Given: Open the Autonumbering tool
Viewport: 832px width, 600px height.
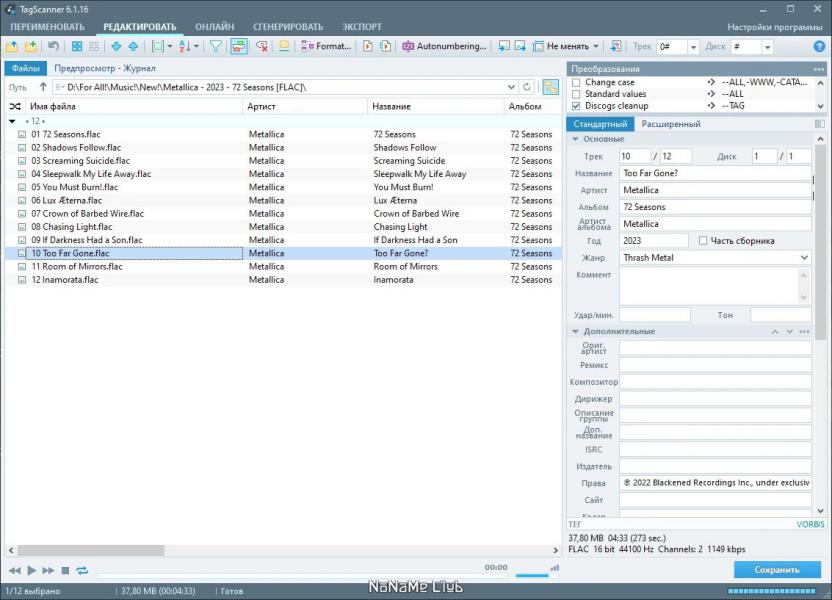Looking at the screenshot, I should point(444,47).
